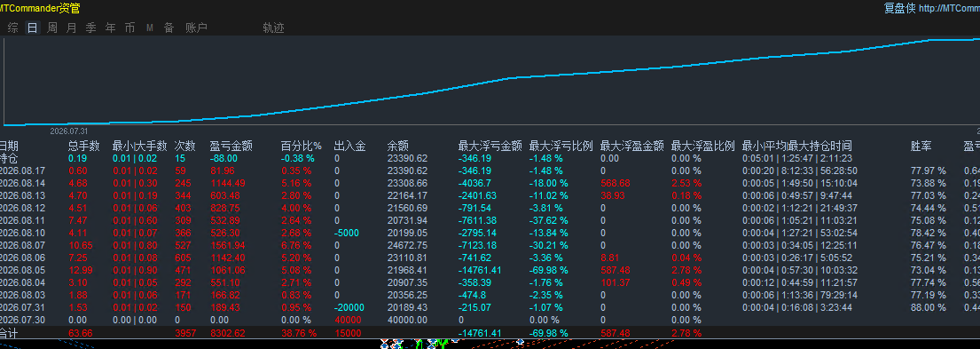Select the 2026.08.06 date row
The image size is (980, 349).
pyautogui.click(x=22, y=258)
